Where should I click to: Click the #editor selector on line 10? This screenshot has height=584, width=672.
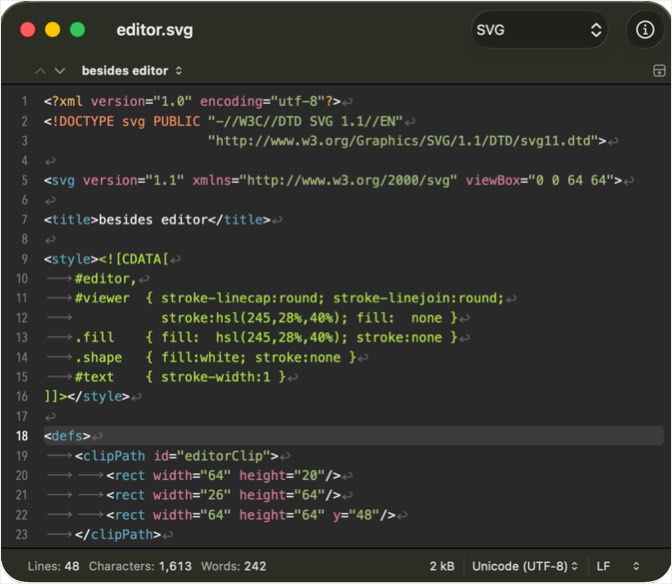(105, 279)
